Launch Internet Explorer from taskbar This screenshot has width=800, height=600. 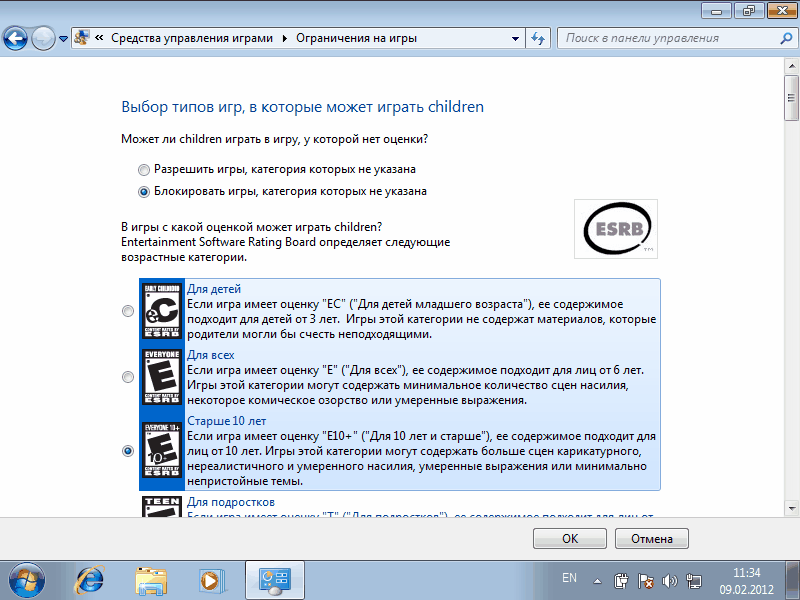pyautogui.click(x=89, y=580)
